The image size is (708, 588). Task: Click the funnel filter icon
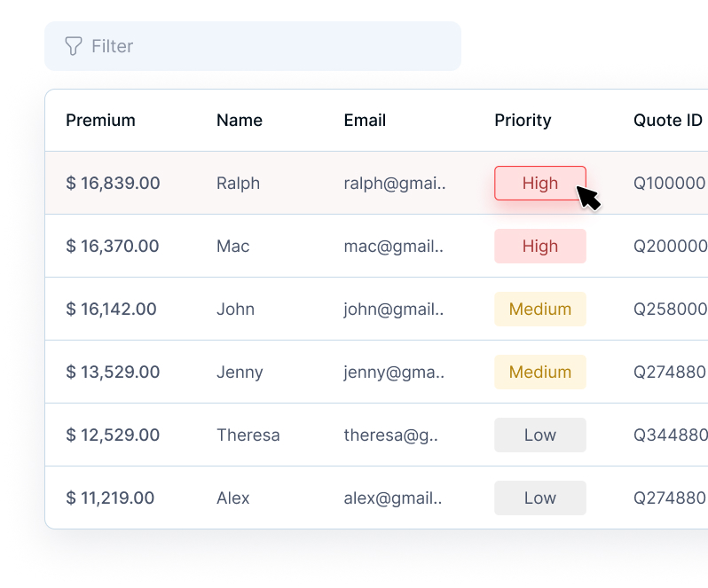click(74, 46)
